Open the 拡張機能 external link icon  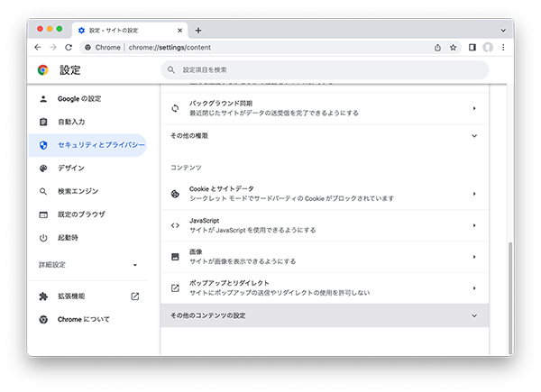pos(135,296)
